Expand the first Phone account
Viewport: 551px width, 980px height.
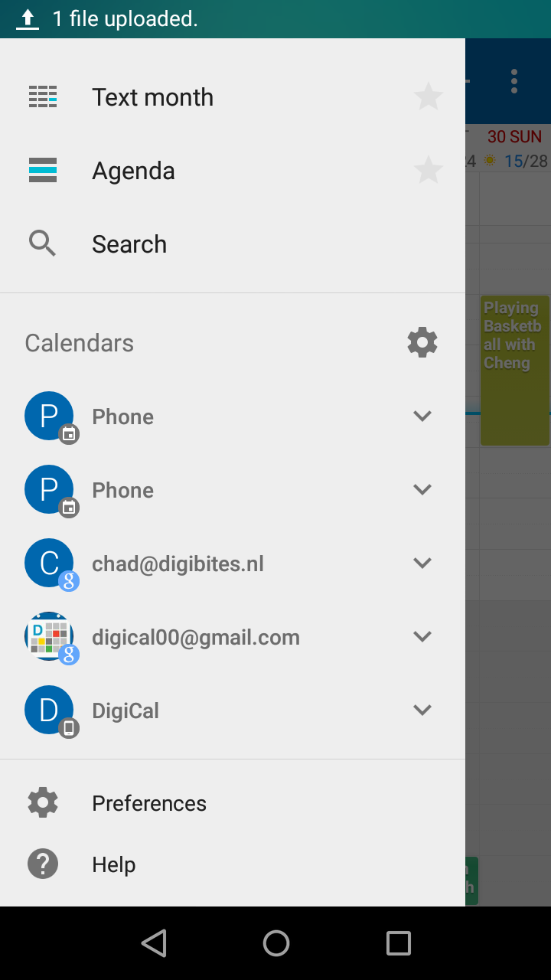(x=422, y=416)
